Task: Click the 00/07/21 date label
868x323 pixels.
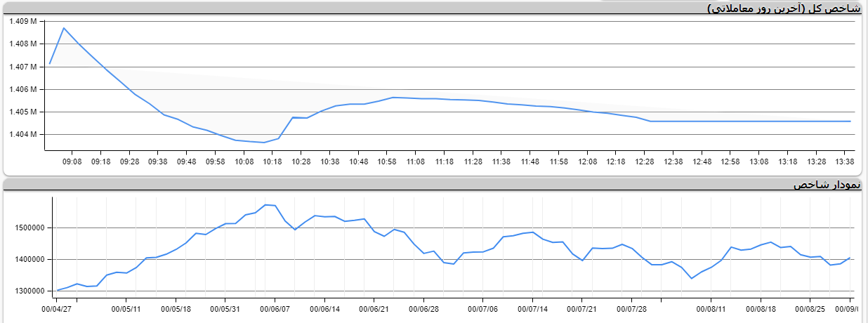Action: 582,308
